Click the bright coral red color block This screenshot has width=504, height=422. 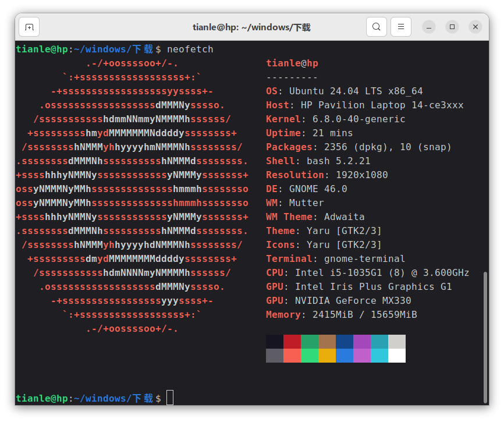coord(292,356)
